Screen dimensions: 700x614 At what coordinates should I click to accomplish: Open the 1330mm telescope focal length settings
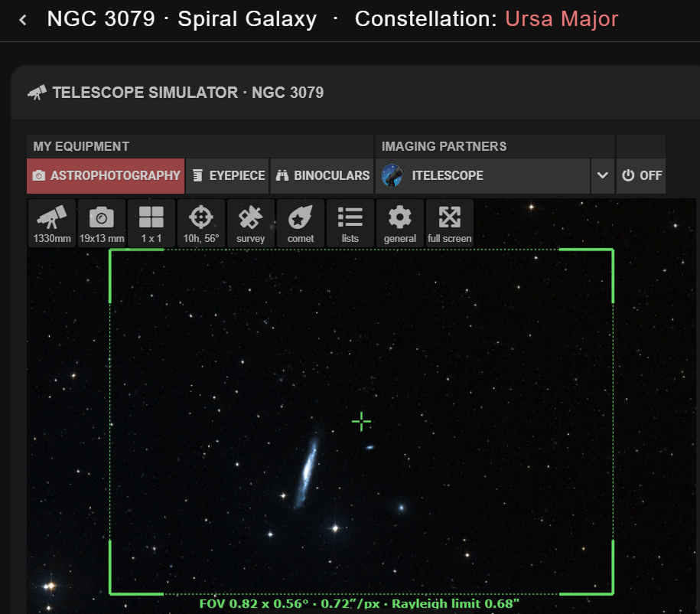click(x=52, y=224)
